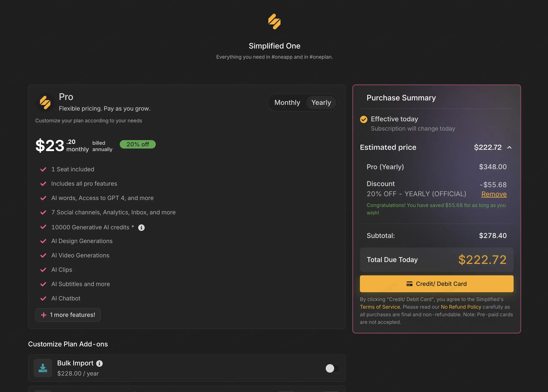Click the Subtotal $278.40 value
The height and width of the screenshot is (392, 548).
pyautogui.click(x=493, y=236)
